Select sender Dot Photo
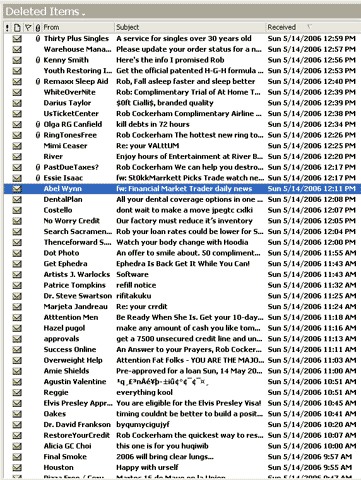Screen dimensions: 361x480 pyautogui.click(x=61, y=253)
